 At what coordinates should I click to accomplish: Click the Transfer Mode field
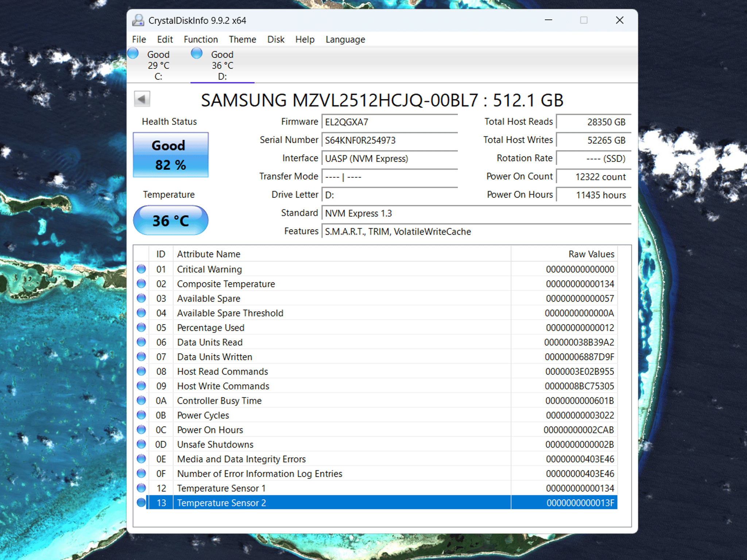point(390,176)
